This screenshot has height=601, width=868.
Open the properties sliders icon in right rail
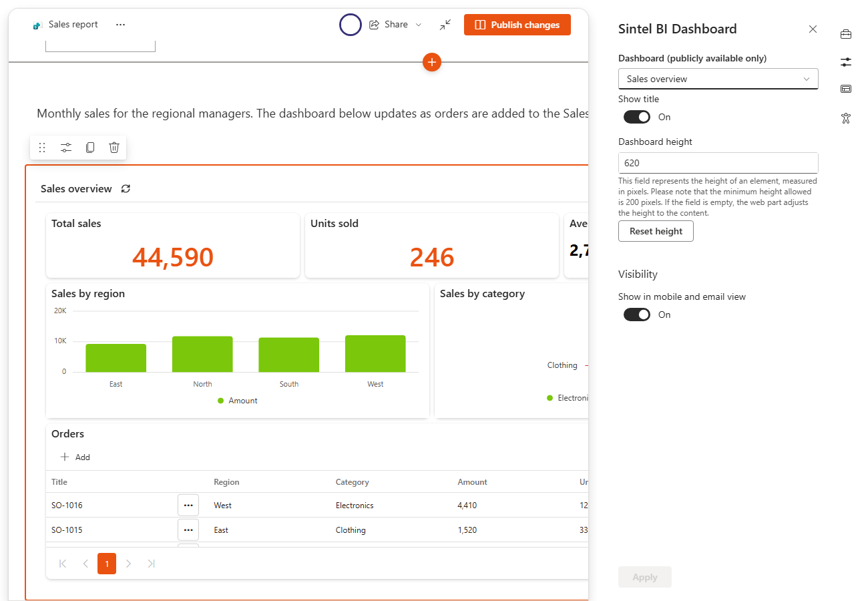pos(846,62)
